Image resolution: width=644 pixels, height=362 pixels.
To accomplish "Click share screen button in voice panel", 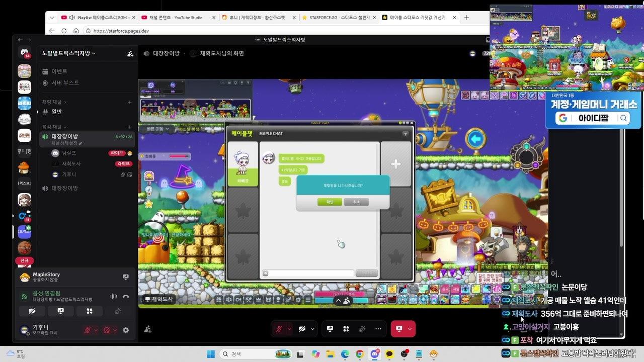I will coord(60,311).
